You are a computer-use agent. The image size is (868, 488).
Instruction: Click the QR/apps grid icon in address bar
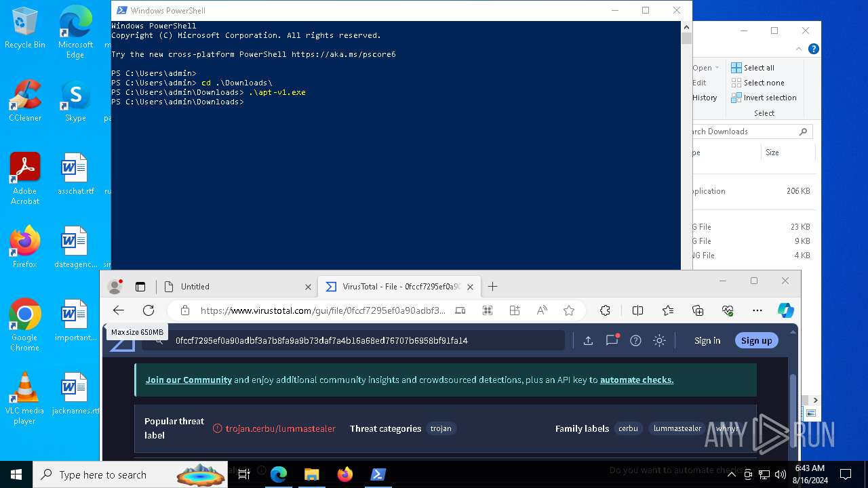[x=487, y=310]
